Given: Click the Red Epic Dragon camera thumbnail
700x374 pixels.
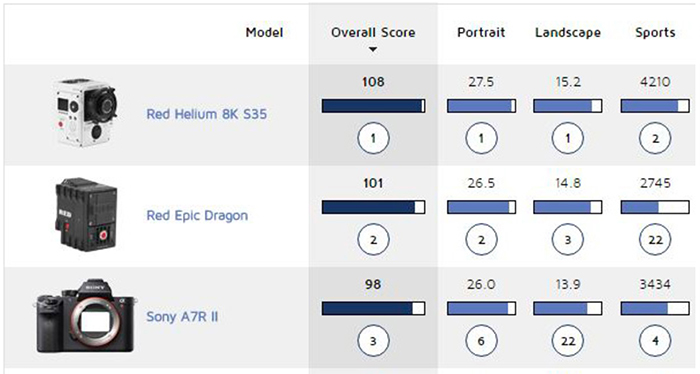Looking at the screenshot, I should click(x=87, y=215).
